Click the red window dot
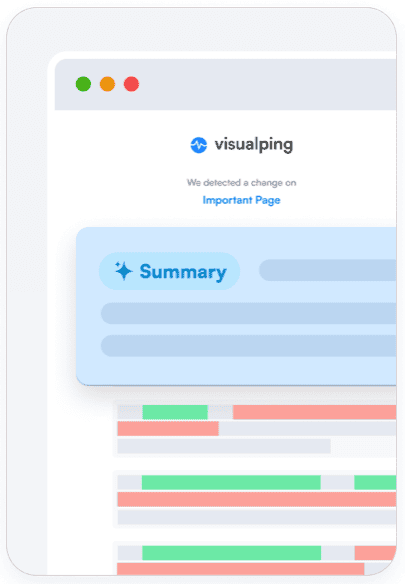This screenshot has width=405, height=584. click(132, 84)
